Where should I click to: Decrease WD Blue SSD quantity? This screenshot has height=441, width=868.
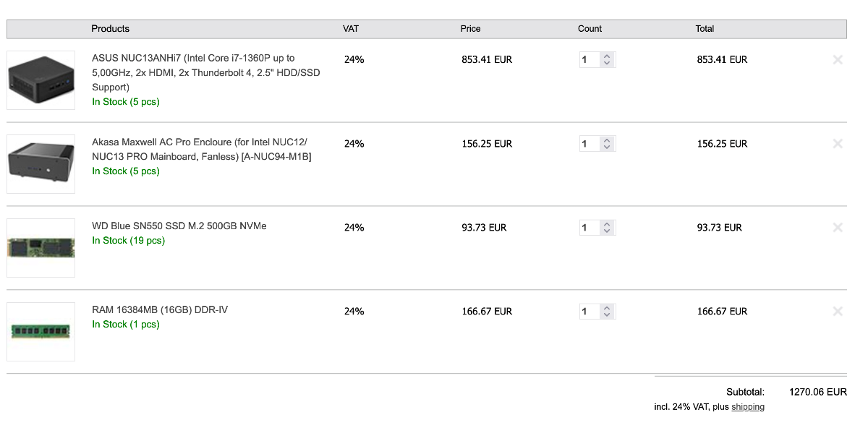(607, 231)
